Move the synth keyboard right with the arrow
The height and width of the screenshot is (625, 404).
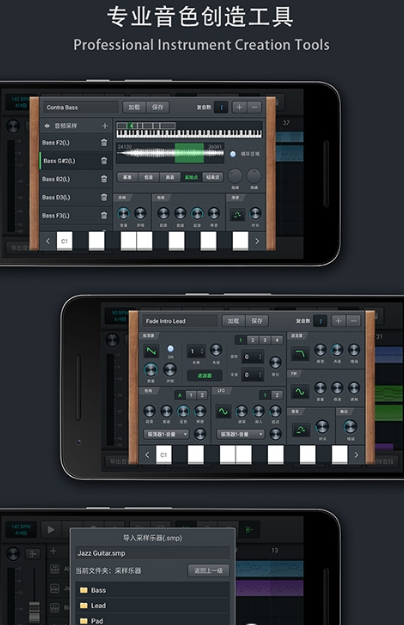356,455
